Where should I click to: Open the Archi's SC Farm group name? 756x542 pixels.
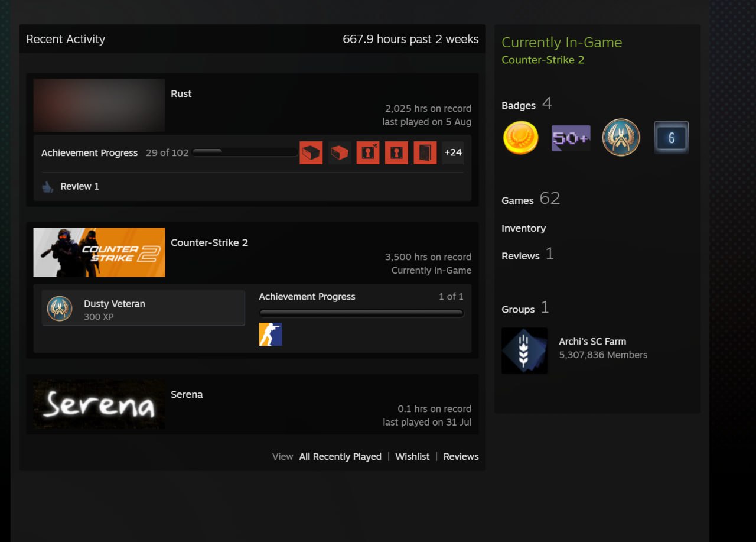click(x=592, y=341)
